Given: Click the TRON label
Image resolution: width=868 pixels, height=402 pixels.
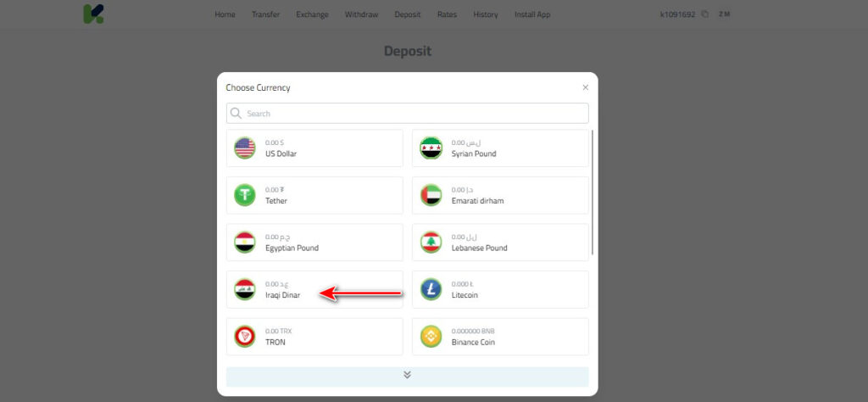Looking at the screenshot, I should 275,342.
